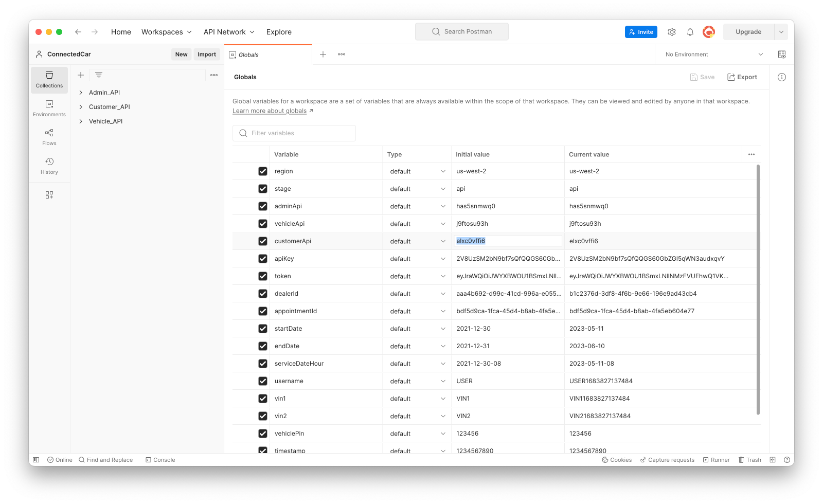
Task: Click the New button in workspace header
Action: tap(181, 55)
